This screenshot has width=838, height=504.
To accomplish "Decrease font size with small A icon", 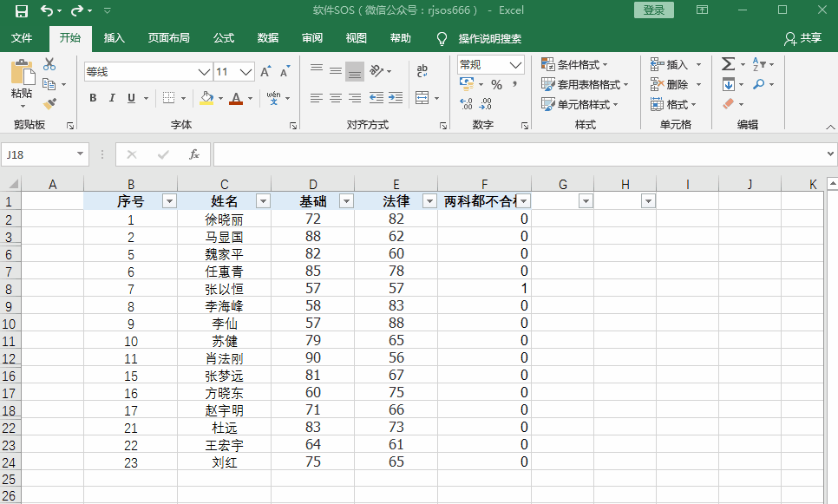I will 285,72.
